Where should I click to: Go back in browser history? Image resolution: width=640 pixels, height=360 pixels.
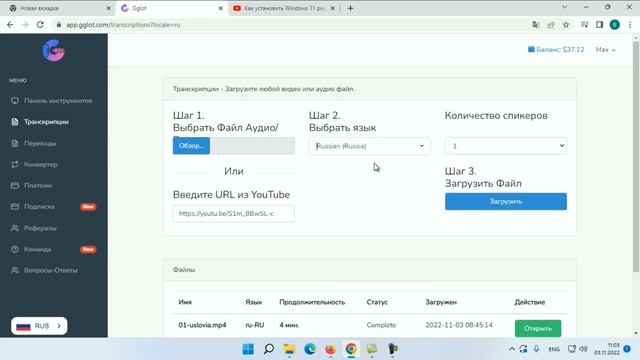click(10, 25)
